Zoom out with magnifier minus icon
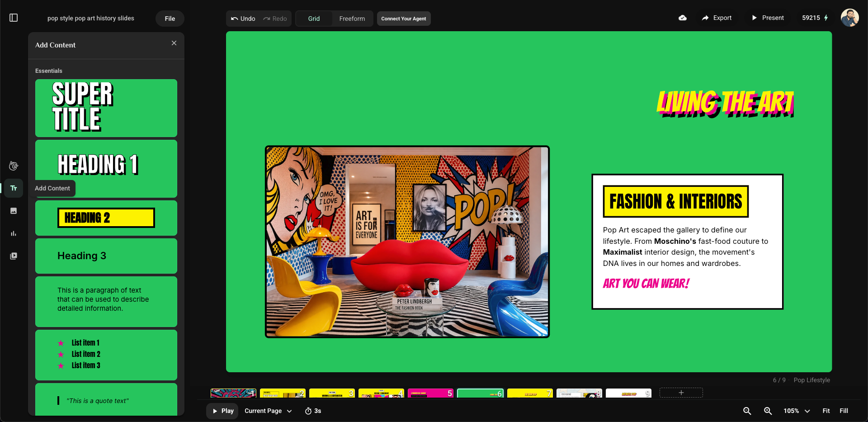 747,411
